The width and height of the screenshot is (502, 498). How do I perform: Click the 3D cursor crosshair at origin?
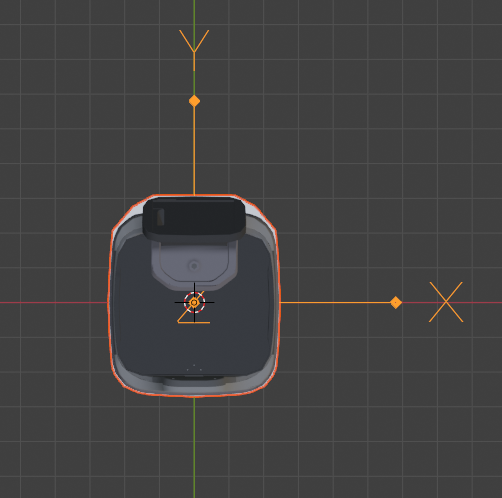coord(194,303)
